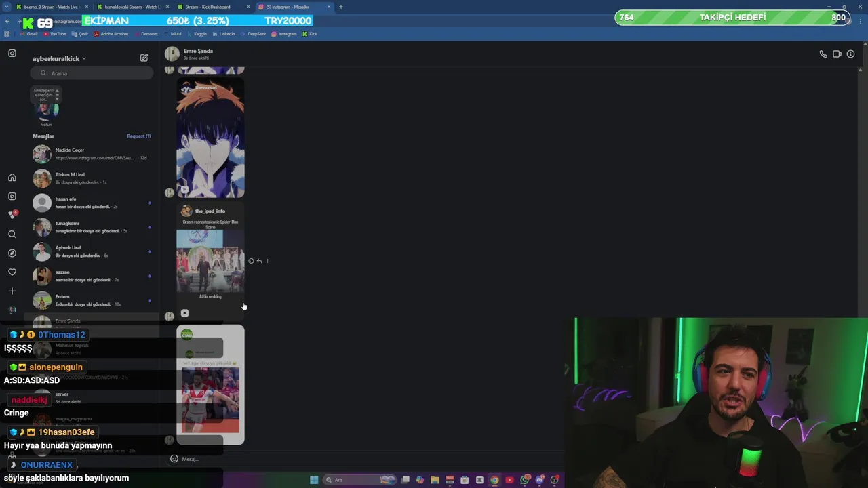Open the the_ipad_info shared reel
Screen dimensions: 868x488
point(210,260)
